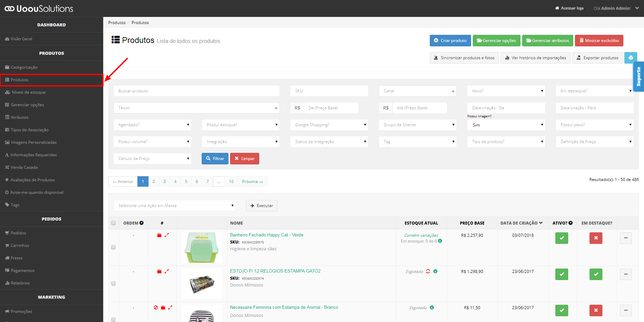Viewport: 644px width, 322px height.
Task: Check the Banheiro Fechado row checkbox
Action: pyautogui.click(x=113, y=247)
